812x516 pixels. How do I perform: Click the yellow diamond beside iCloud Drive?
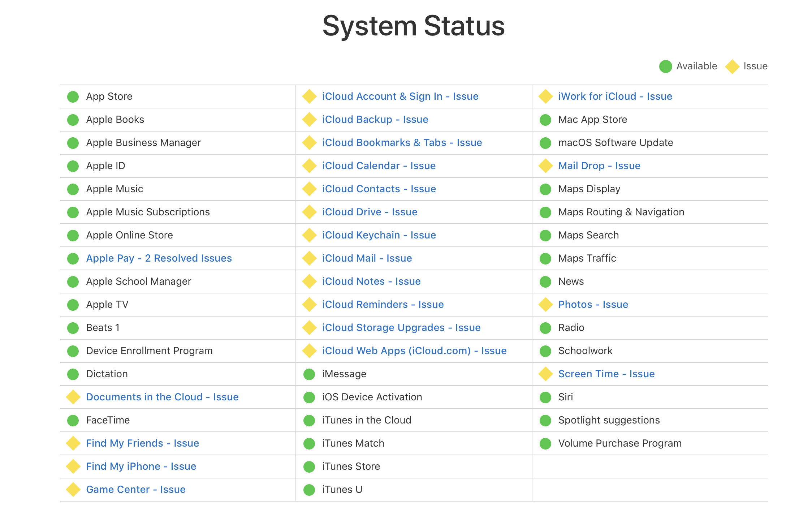point(309,212)
